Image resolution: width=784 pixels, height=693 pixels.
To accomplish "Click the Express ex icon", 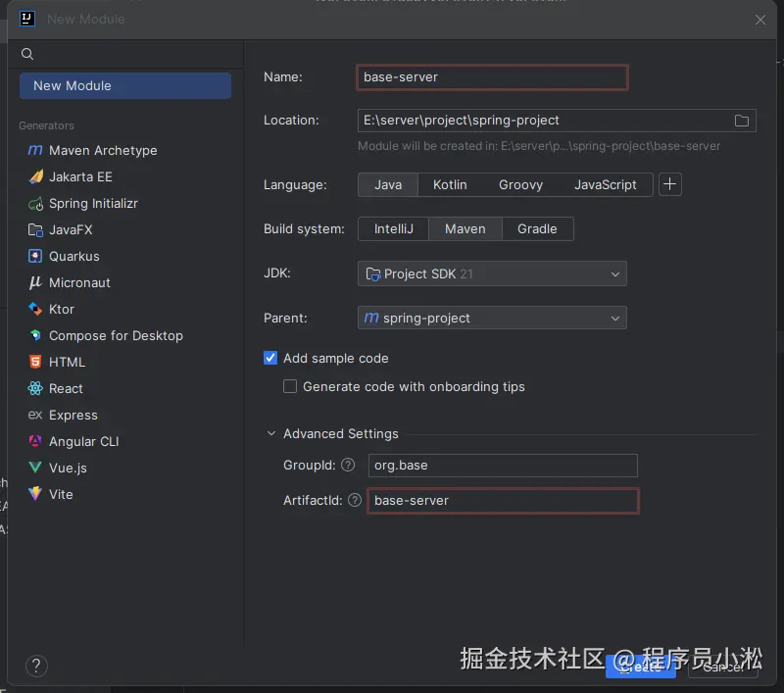I will [35, 415].
